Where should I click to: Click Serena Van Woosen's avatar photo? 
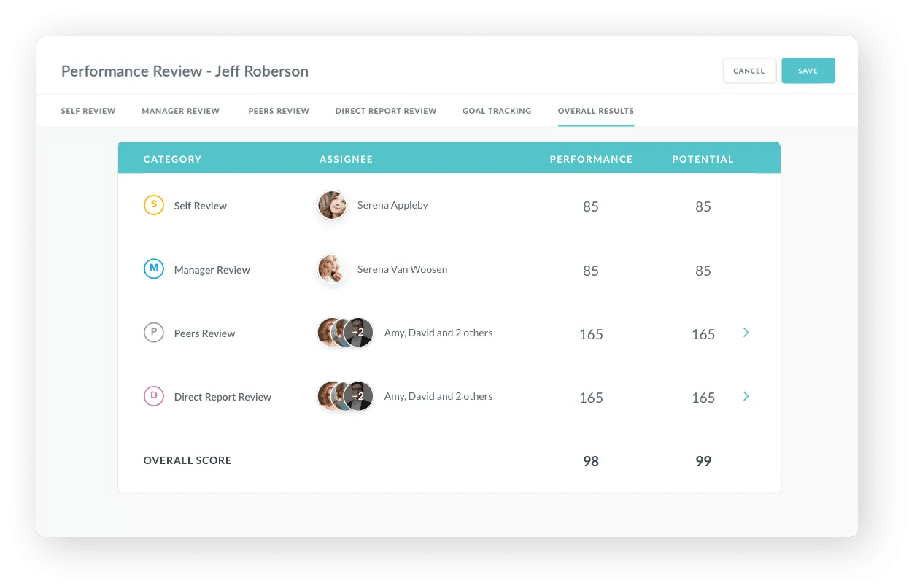pos(332,269)
